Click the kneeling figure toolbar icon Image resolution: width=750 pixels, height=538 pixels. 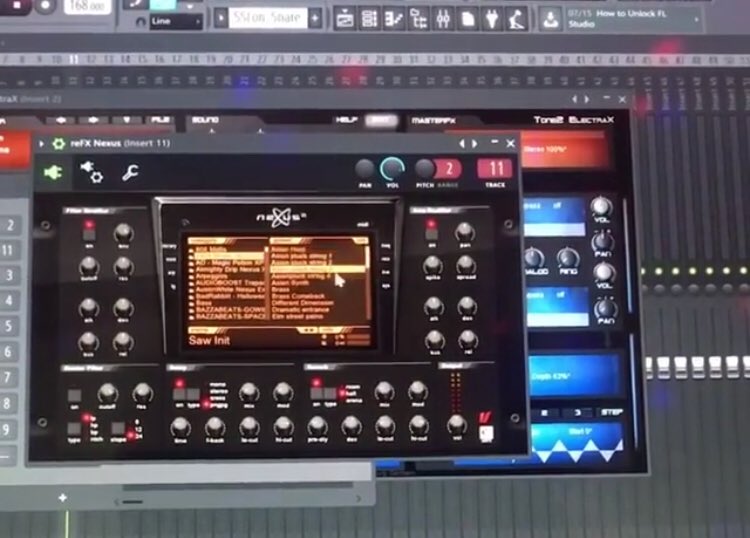pyautogui.click(x=516, y=20)
